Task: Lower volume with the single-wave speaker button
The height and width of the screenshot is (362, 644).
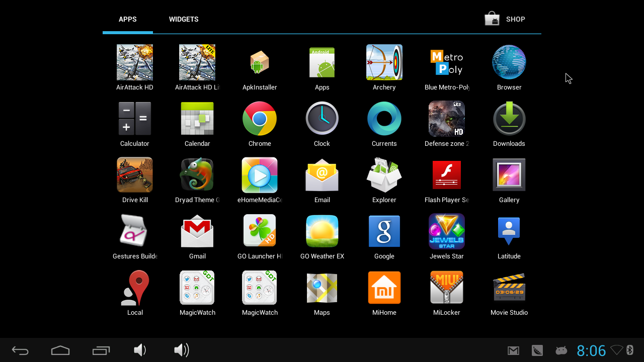Action: [140, 350]
